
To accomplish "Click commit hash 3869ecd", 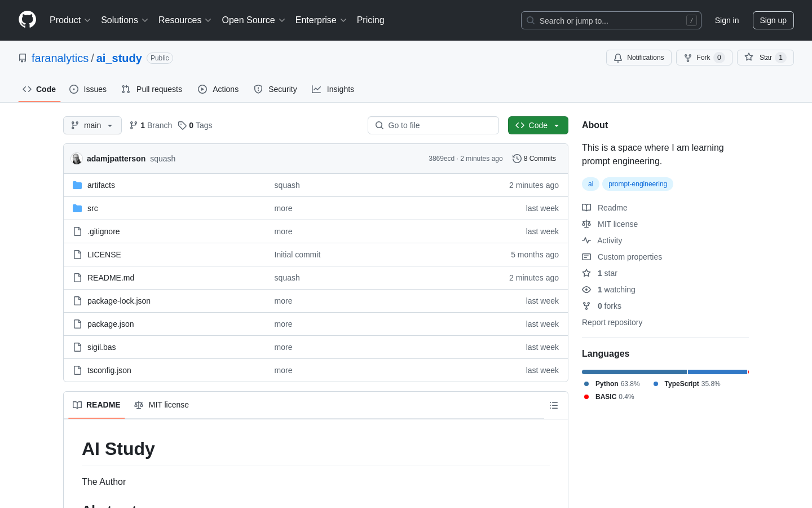I will point(442,159).
